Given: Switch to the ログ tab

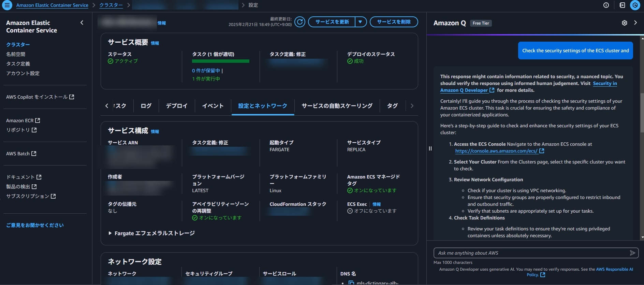Looking at the screenshot, I should coord(146,106).
